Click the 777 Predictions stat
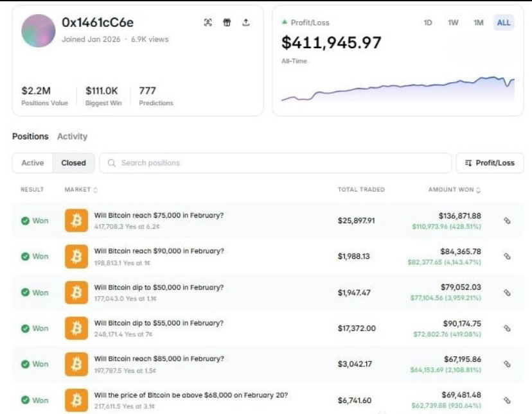Viewport: 532px width, 414px height. 156,96
